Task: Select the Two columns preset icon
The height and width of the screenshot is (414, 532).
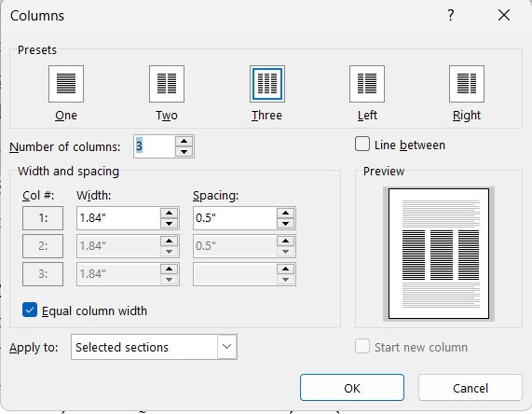Action: click(x=167, y=84)
